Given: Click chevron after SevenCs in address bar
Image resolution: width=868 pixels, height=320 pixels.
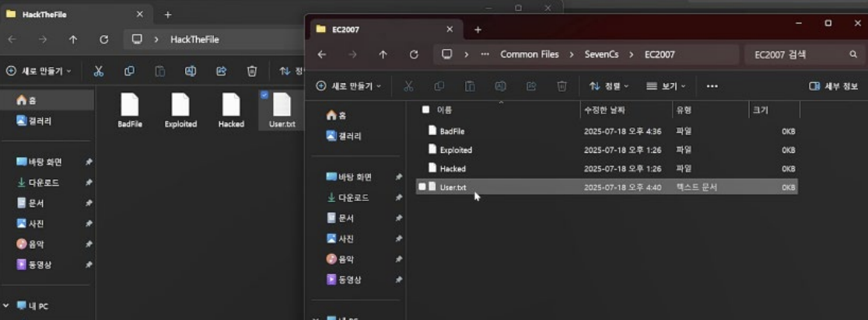Looking at the screenshot, I should pos(632,54).
